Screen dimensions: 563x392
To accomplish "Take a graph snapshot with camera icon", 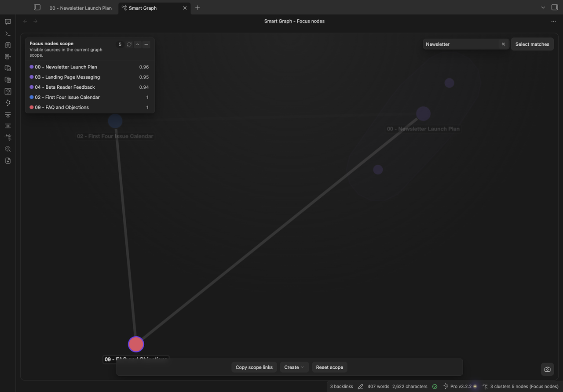I will pos(547,369).
